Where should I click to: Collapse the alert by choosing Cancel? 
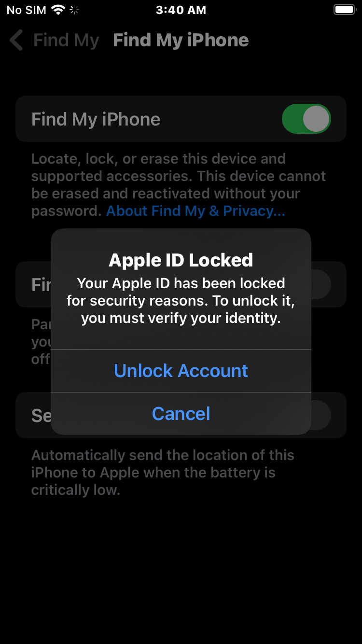coord(181,413)
